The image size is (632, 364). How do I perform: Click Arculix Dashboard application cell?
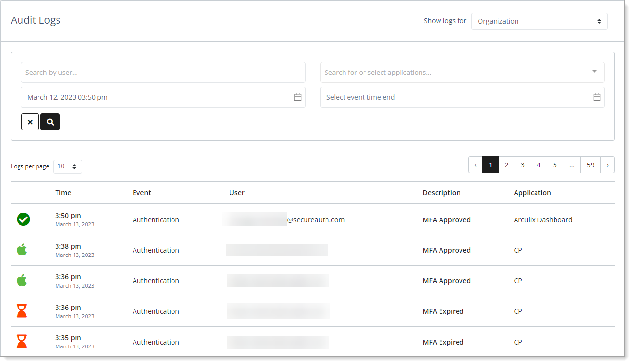click(x=543, y=220)
